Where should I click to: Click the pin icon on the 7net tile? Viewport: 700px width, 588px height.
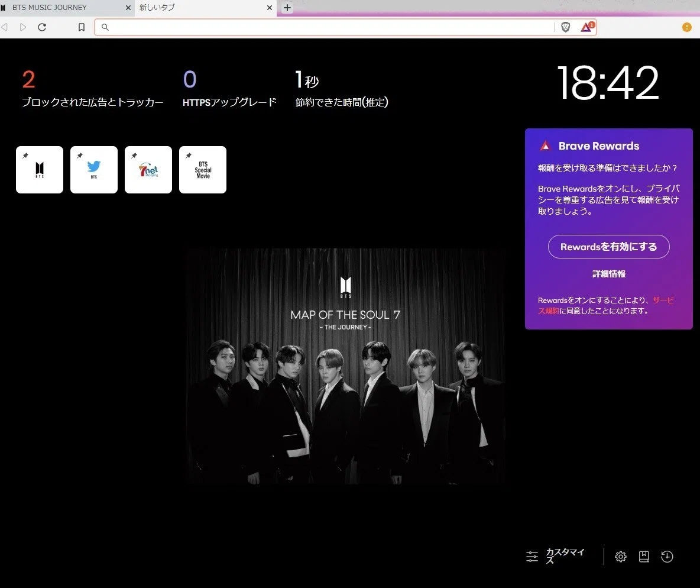click(134, 156)
